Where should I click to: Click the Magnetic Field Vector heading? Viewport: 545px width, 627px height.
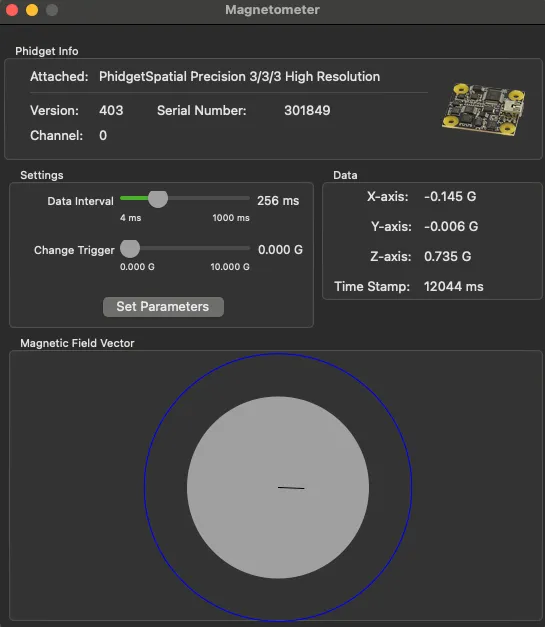[77, 343]
